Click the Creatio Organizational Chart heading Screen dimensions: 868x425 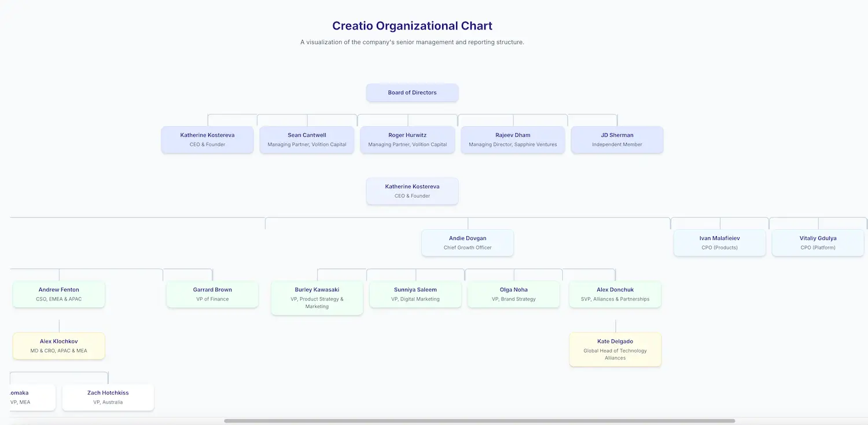click(412, 25)
